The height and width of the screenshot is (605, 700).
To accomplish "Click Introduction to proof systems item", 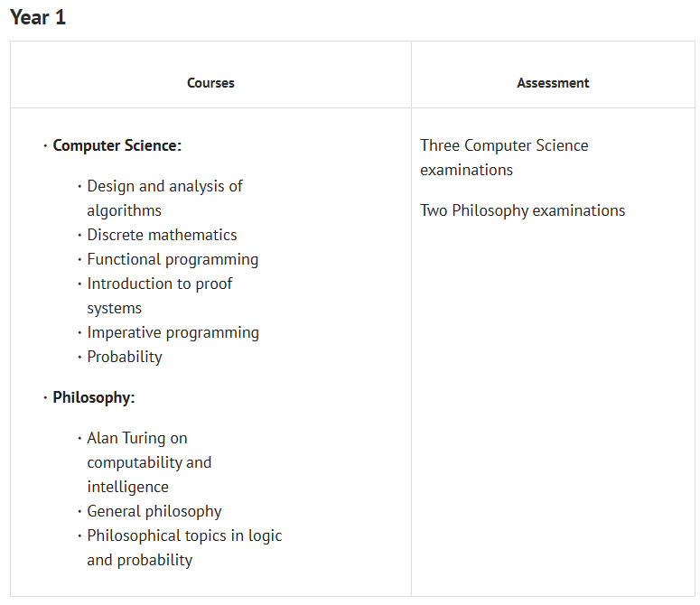I will pos(159,284).
